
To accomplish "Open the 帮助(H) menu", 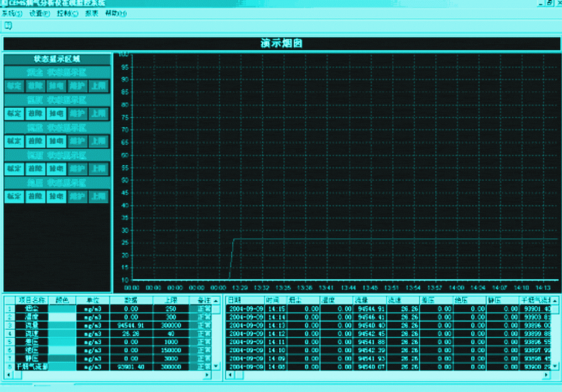I will pos(116,14).
